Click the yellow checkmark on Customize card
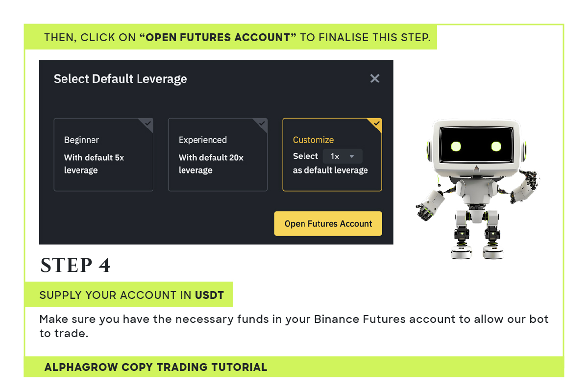Image resolution: width=588 pixels, height=392 pixels. pyautogui.click(x=376, y=123)
